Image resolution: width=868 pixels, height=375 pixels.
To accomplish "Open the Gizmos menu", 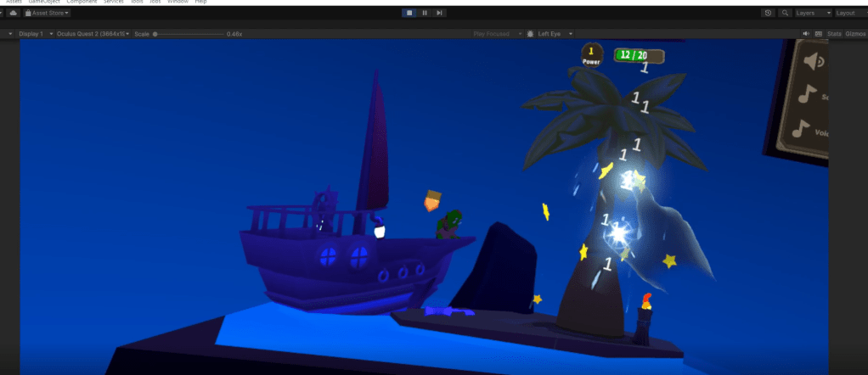I will (x=855, y=34).
